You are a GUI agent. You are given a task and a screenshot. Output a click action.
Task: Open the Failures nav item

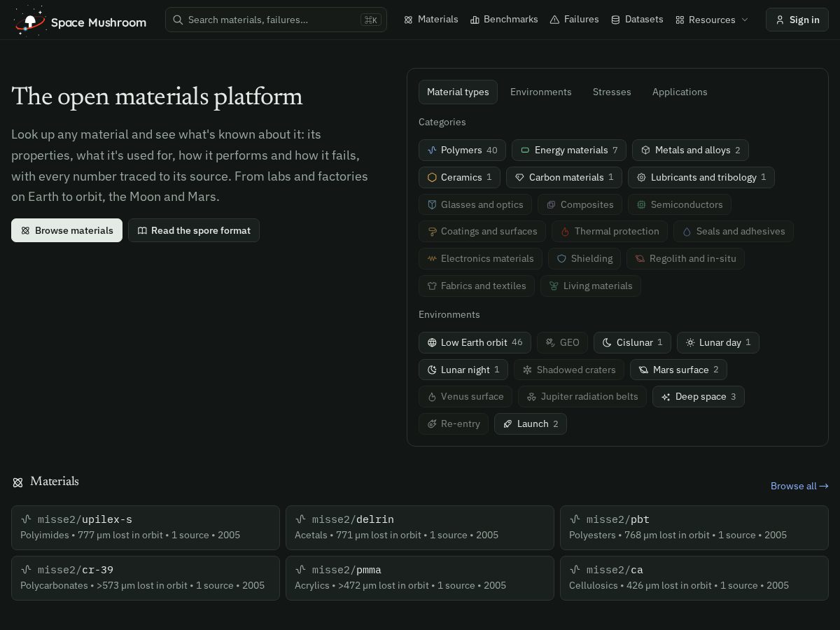tap(574, 20)
